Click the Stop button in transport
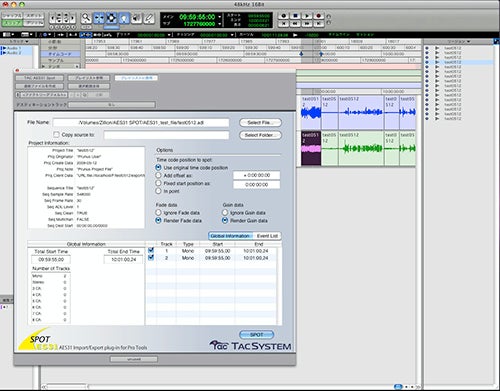 pyautogui.click(x=295, y=16)
